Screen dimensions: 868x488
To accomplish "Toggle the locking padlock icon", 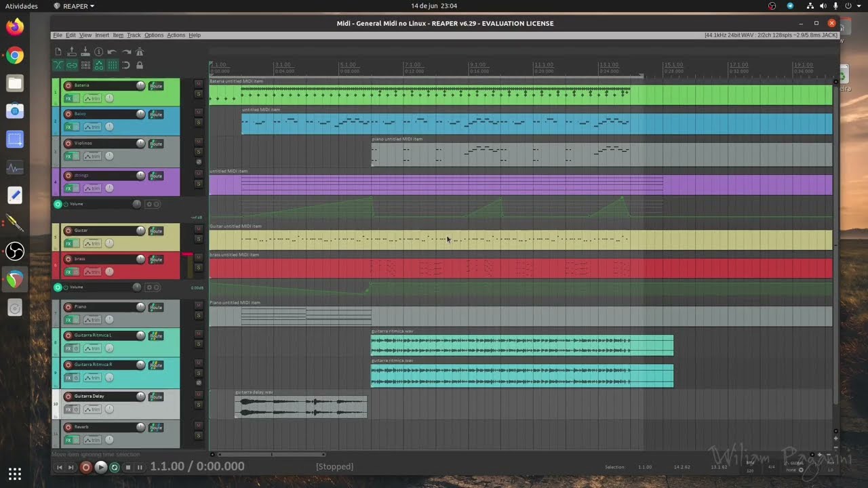I will pyautogui.click(x=140, y=65).
